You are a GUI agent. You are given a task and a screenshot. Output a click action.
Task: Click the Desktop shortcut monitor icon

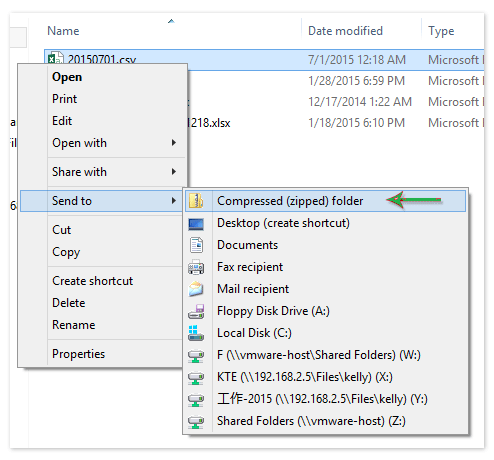pos(196,224)
